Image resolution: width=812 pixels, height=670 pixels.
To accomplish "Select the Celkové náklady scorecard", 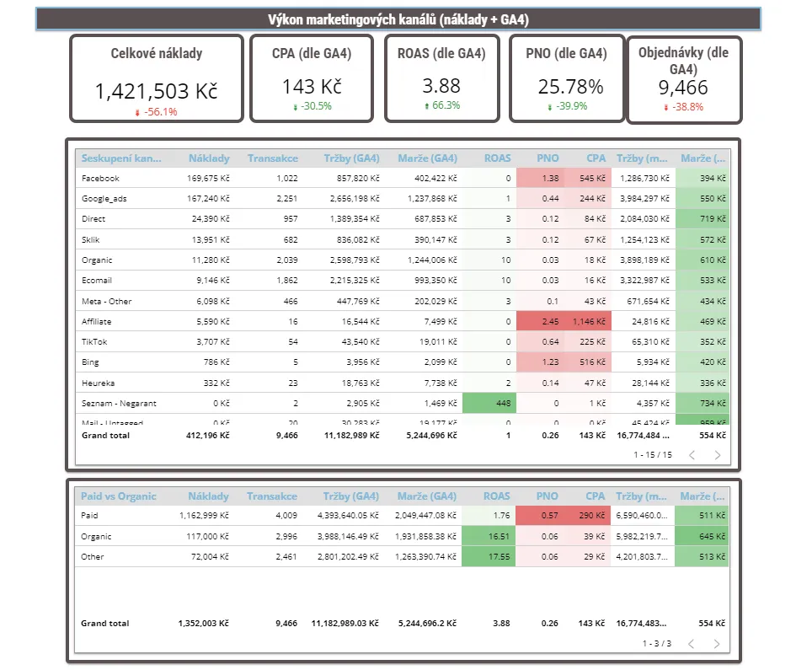I will click(x=157, y=78).
